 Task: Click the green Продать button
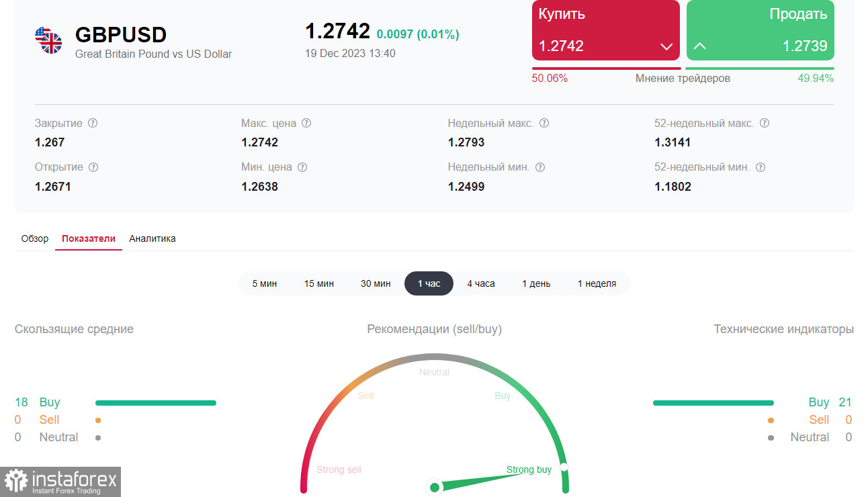[761, 30]
